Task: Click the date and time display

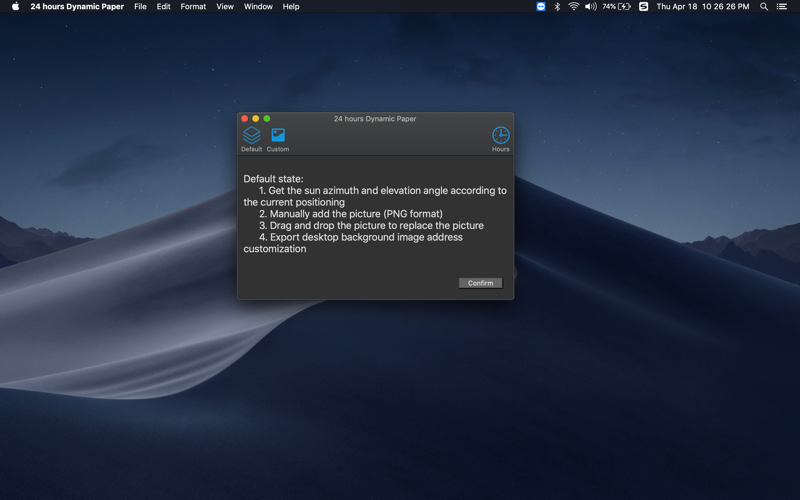Action: [703, 7]
